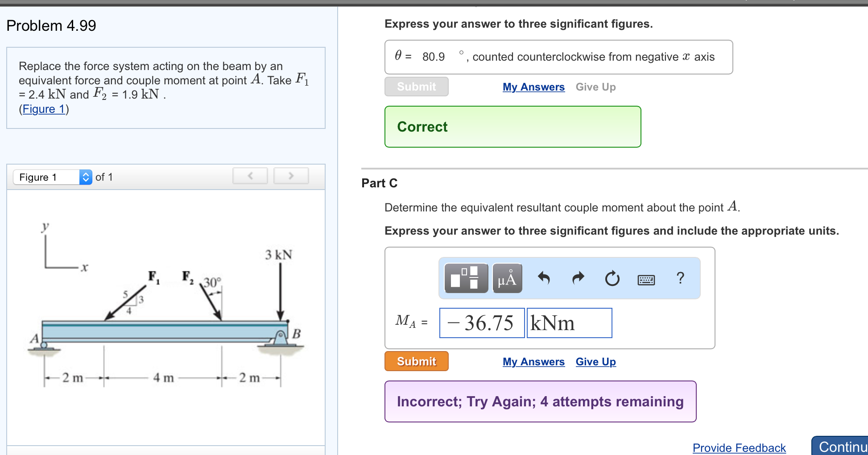Give Up on Part C
This screenshot has width=868, height=455.
click(595, 362)
